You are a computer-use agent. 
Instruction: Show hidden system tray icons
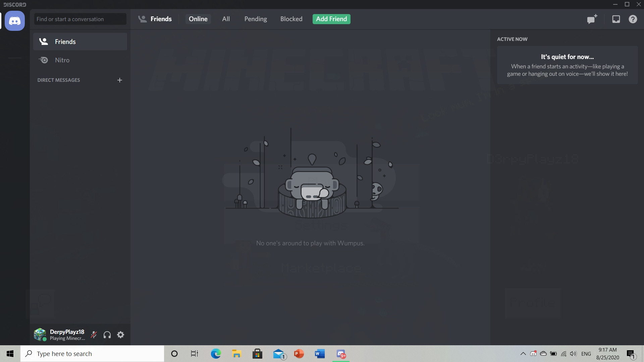coord(523,354)
